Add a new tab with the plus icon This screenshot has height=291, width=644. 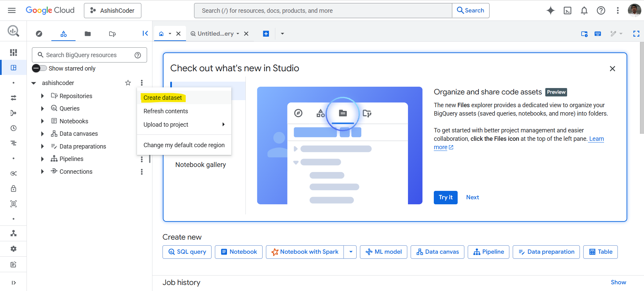click(266, 34)
